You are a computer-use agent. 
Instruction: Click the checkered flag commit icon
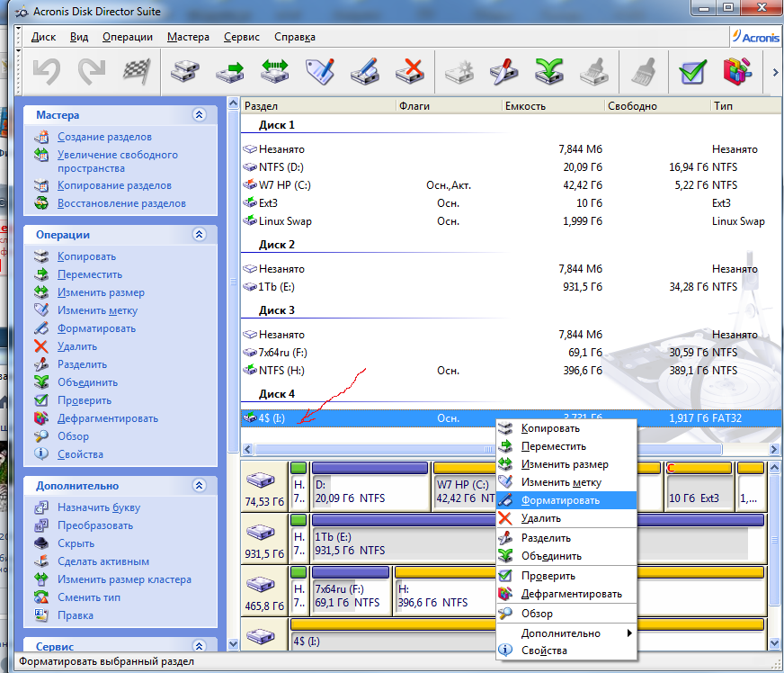(x=137, y=72)
